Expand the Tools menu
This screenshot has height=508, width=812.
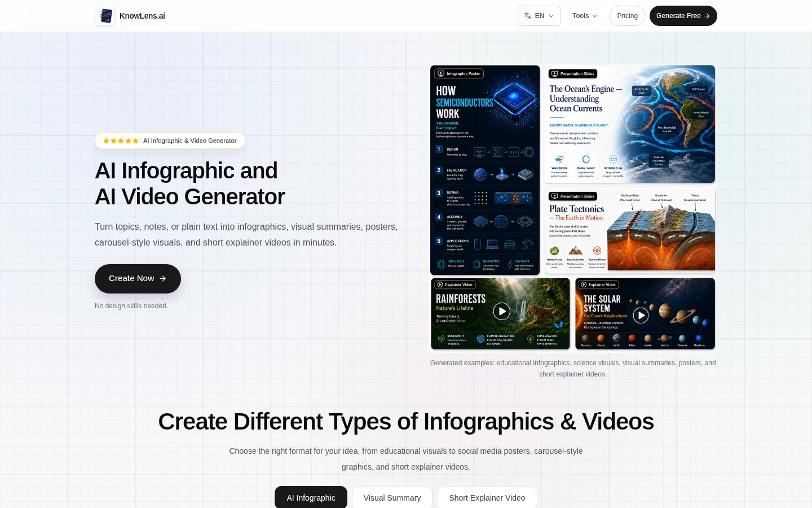(585, 16)
